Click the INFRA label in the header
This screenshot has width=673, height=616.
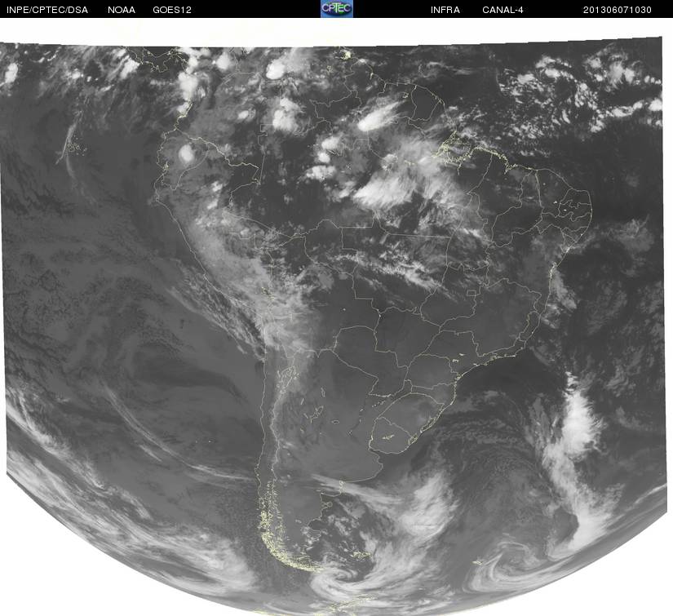(445, 10)
